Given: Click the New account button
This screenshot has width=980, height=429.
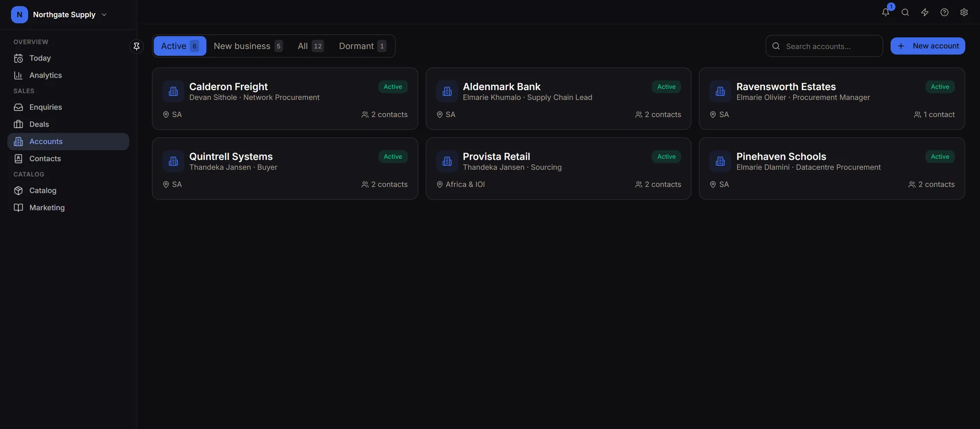Looking at the screenshot, I should 928,46.
